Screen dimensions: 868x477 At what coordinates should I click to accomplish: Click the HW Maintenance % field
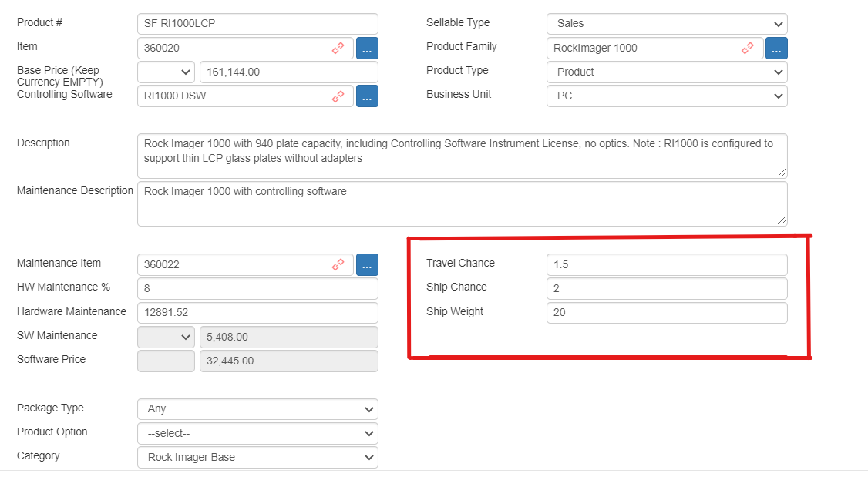(257, 288)
